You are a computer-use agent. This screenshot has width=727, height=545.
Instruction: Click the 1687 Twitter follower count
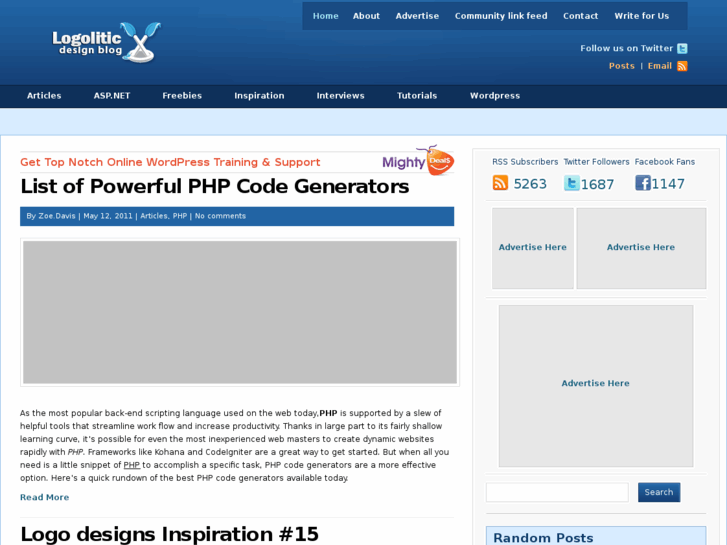click(597, 185)
